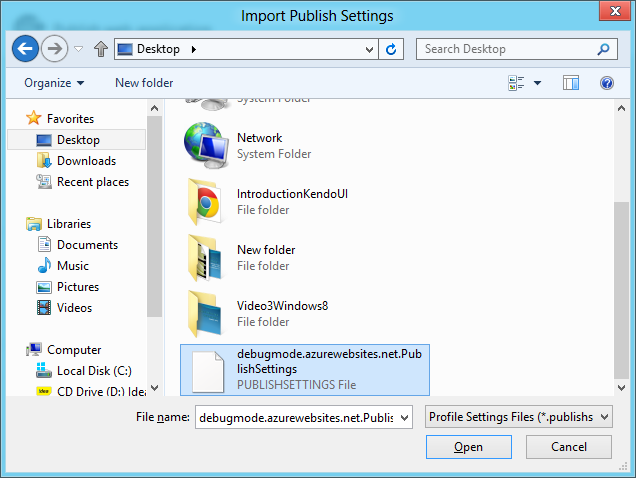Show the preview pane icon

coord(571,83)
